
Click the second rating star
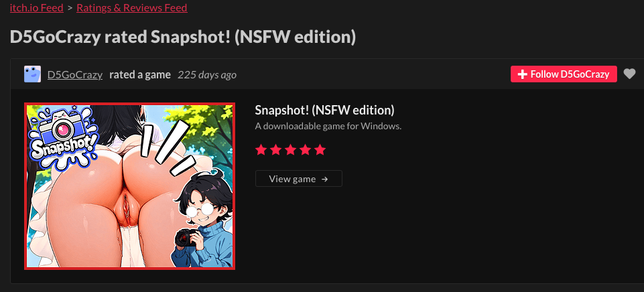click(x=275, y=149)
